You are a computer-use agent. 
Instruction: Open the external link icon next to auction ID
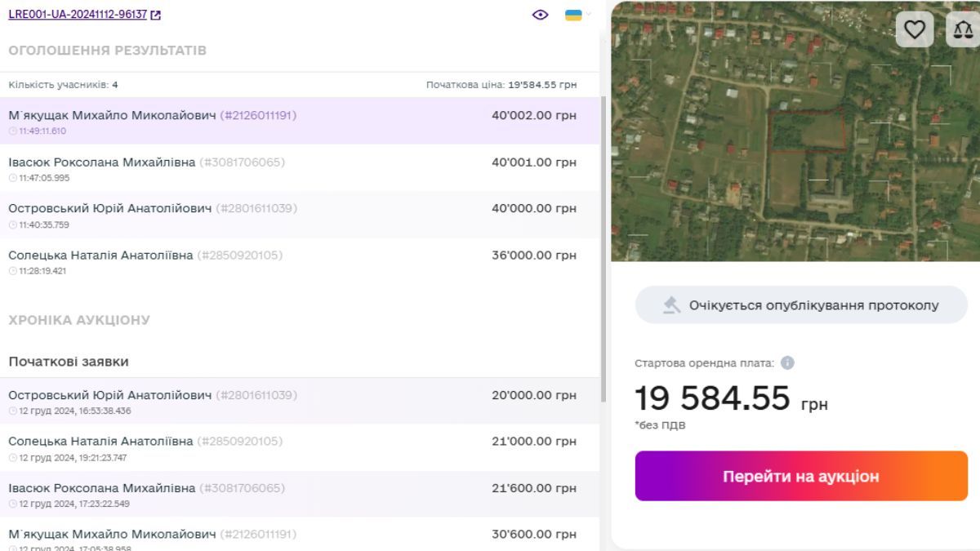coord(156,15)
